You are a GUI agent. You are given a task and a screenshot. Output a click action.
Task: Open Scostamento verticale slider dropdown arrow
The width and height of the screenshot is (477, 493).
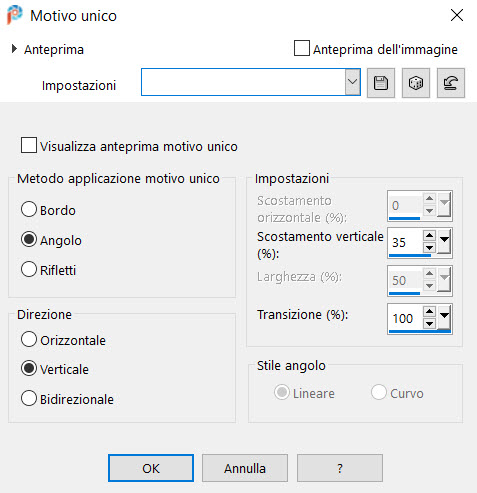click(444, 241)
